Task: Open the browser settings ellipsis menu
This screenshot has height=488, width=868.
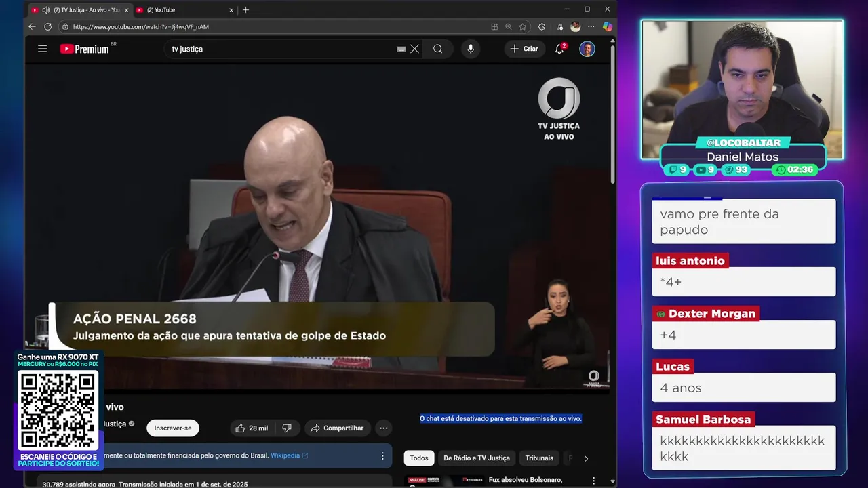Action: click(x=592, y=26)
